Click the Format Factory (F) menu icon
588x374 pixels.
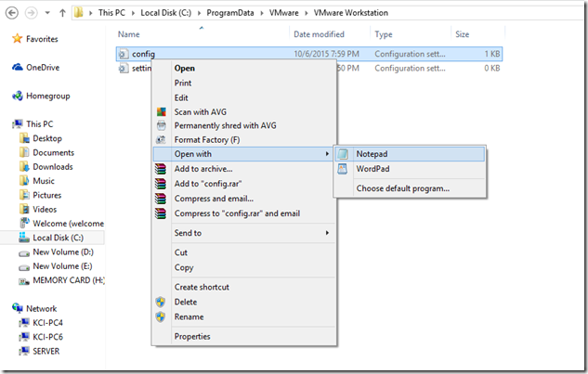[161, 140]
